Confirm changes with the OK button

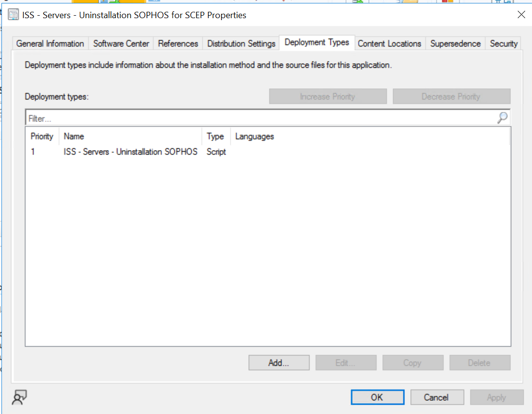point(377,397)
